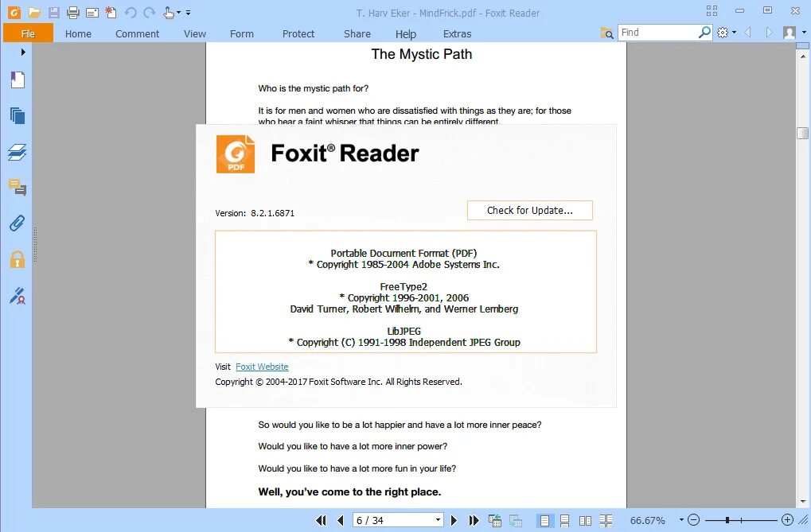Click the email envelope icon
Viewport: 811px width, 532px height.
pyautogui.click(x=92, y=13)
